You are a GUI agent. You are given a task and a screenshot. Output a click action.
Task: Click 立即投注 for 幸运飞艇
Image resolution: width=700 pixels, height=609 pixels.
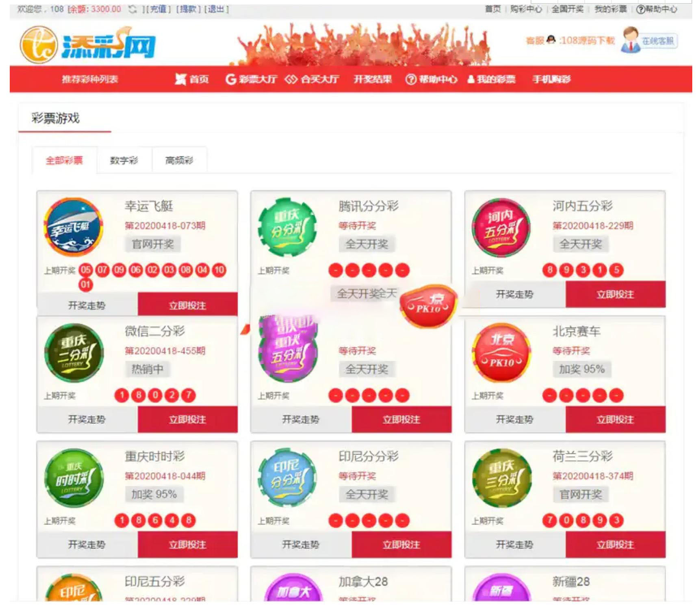188,304
